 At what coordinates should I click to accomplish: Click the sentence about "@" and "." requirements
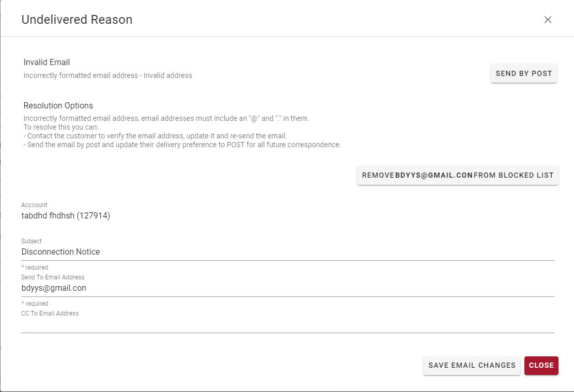coord(166,118)
